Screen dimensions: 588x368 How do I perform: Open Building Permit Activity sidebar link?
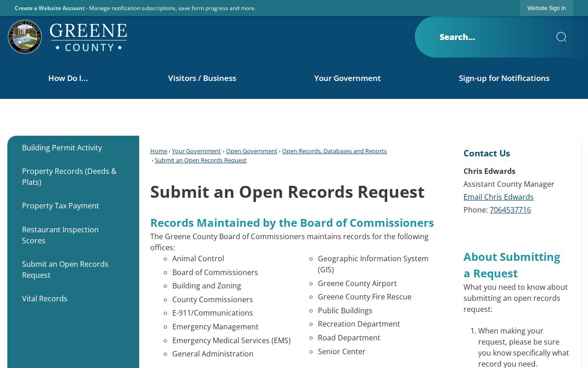coord(62,148)
